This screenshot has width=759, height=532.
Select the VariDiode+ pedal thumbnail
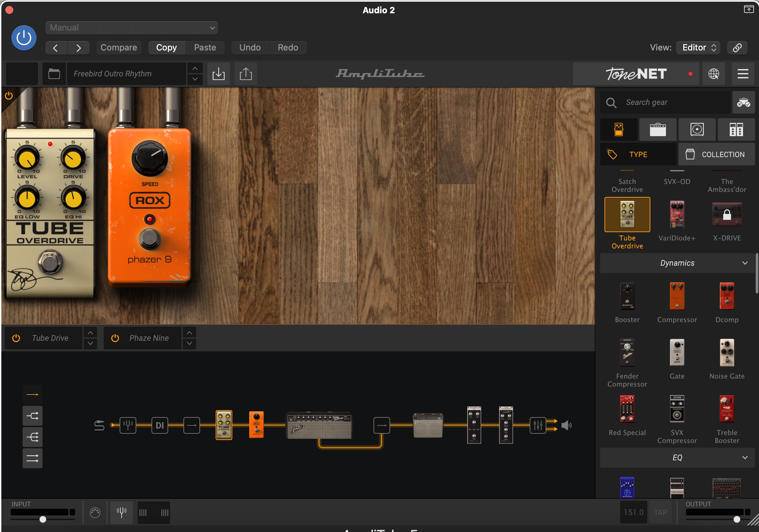677,215
